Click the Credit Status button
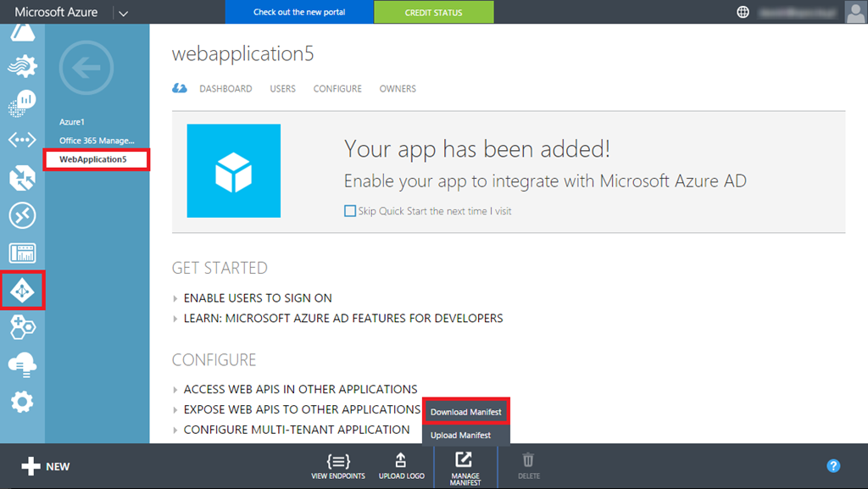This screenshot has width=868, height=489. [433, 13]
